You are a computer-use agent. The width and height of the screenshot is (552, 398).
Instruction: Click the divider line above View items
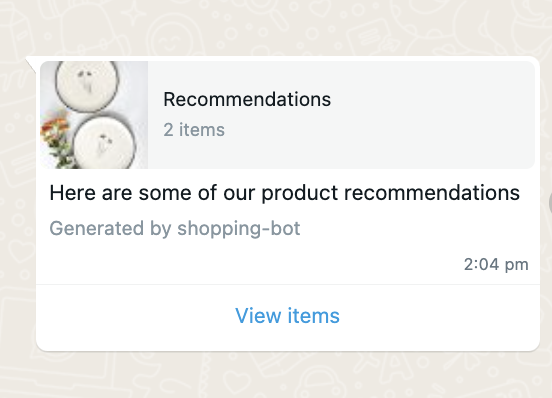pos(288,284)
